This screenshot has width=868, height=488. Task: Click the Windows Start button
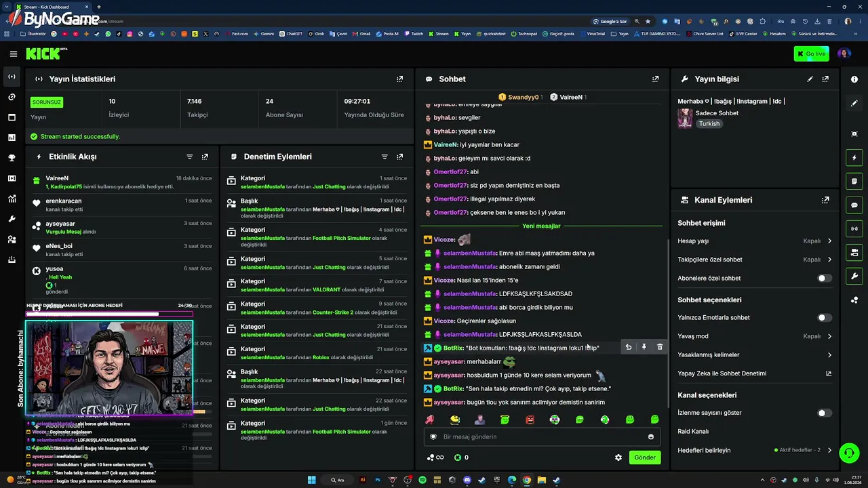pos(311,480)
